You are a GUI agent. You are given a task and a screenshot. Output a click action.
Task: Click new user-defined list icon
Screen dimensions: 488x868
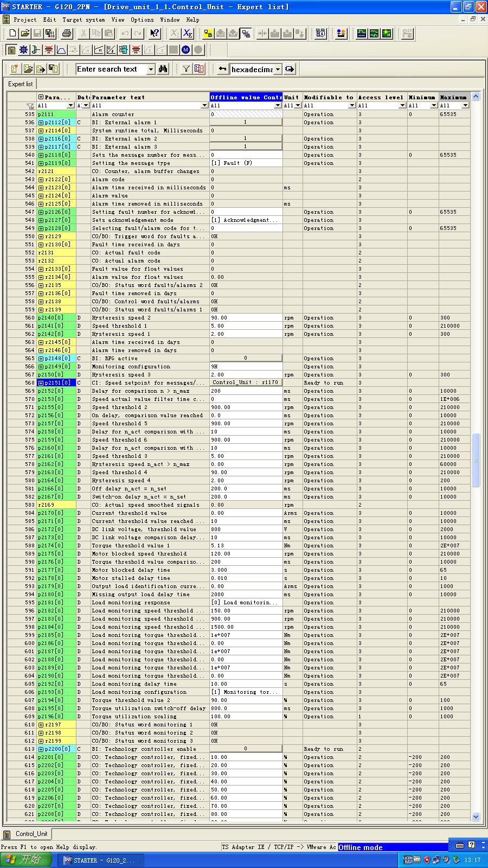pyautogui.click(x=15, y=69)
